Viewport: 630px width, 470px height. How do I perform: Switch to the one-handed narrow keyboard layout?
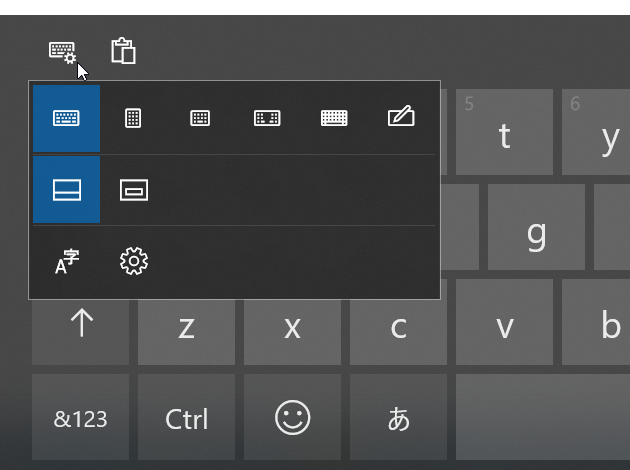coord(133,119)
